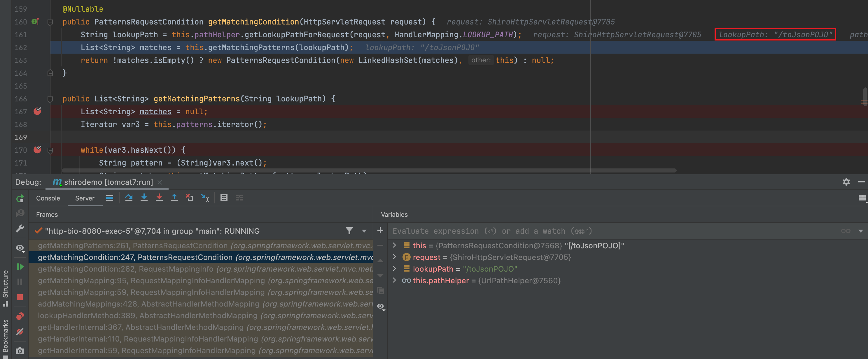Click the fold end marker on line 164
This screenshot has width=868, height=359.
[x=50, y=73]
